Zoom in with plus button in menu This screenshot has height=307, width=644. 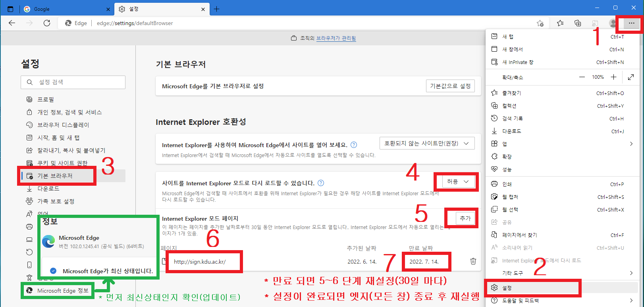click(x=613, y=77)
